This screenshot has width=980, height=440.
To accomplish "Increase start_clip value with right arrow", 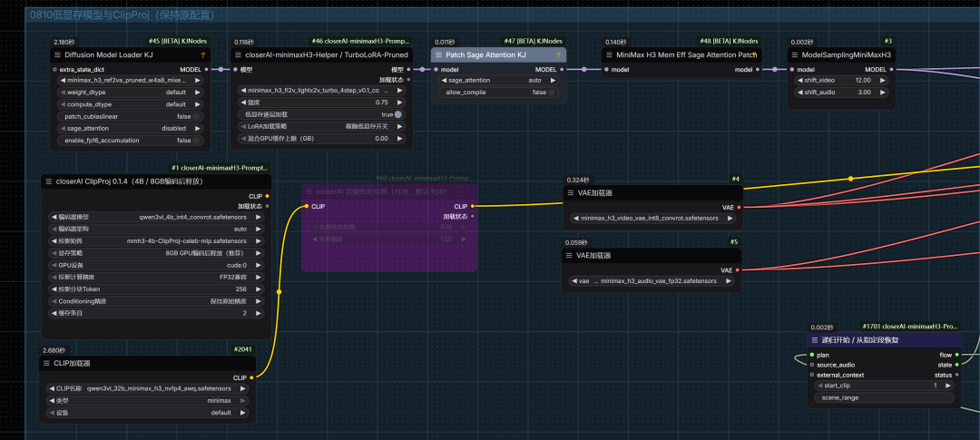I will tap(946, 386).
